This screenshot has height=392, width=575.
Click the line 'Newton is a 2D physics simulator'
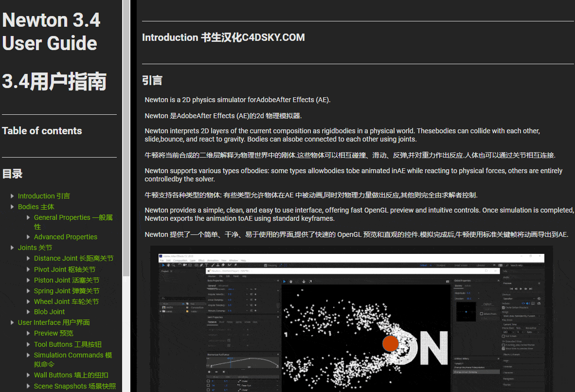[237, 100]
